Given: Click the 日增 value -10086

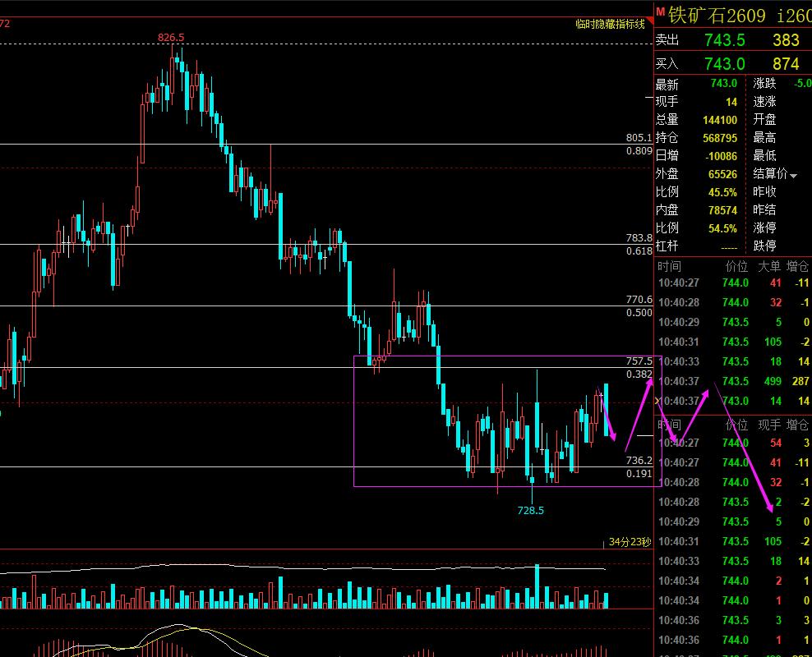Looking at the screenshot, I should click(x=721, y=156).
